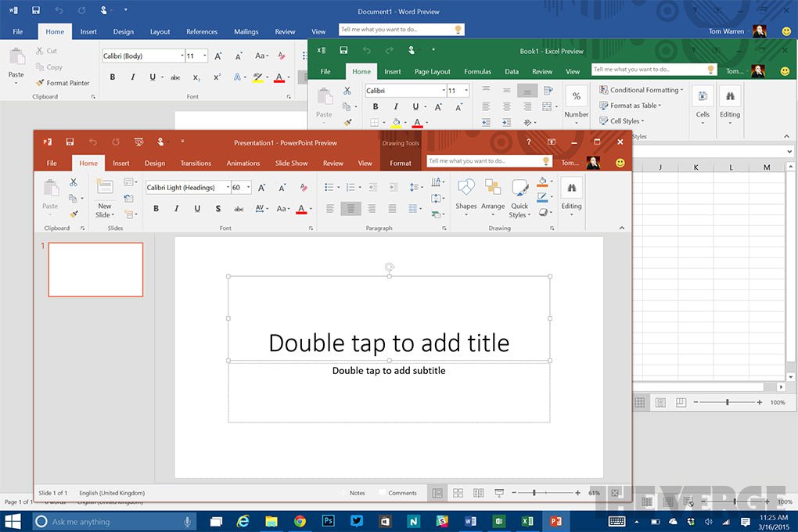
Task: Select the Formulas tab in Excel
Action: [477, 70]
